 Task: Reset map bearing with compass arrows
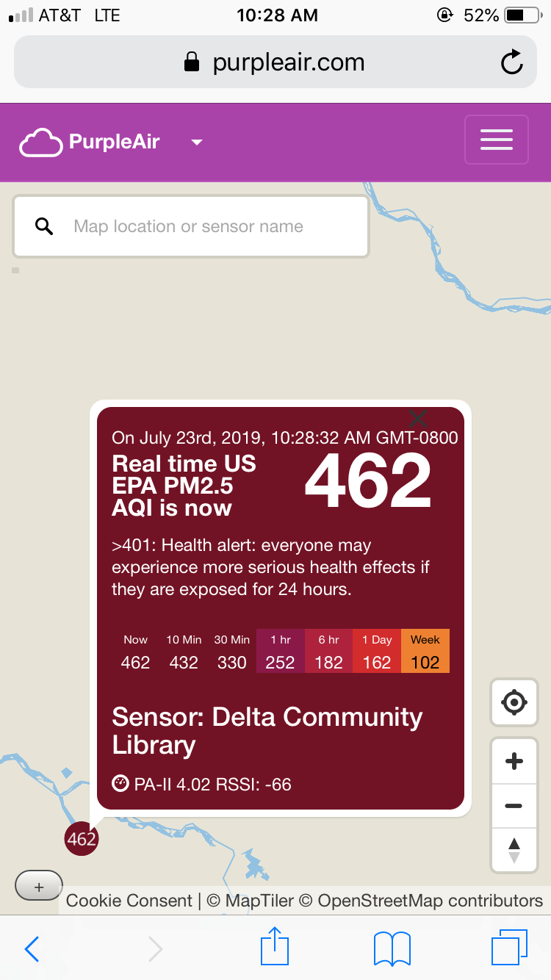[x=514, y=850]
